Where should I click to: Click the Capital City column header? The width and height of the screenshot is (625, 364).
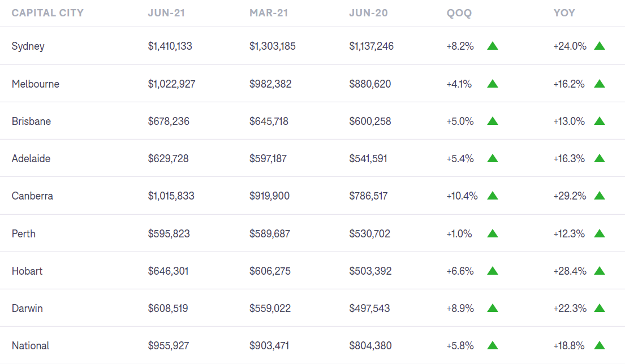pyautogui.click(x=48, y=13)
